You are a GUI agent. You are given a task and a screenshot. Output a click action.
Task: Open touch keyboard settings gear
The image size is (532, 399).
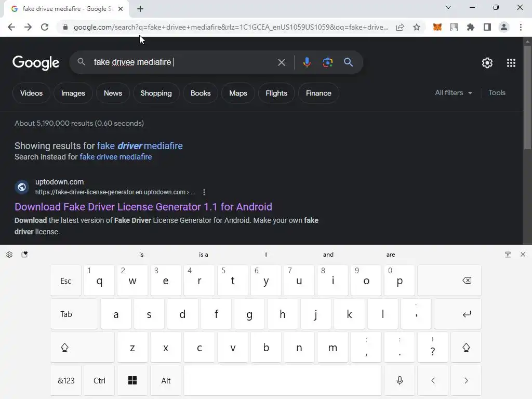coord(9,255)
